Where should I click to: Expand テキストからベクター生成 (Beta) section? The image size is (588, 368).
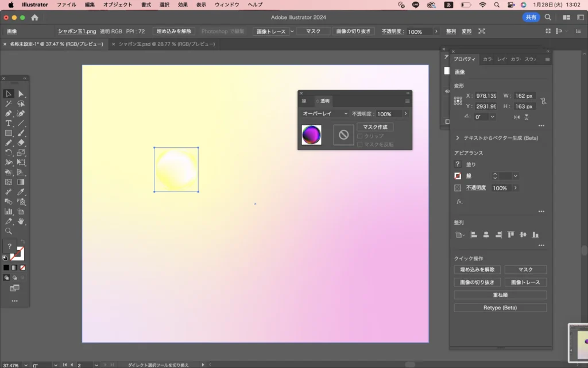point(458,138)
